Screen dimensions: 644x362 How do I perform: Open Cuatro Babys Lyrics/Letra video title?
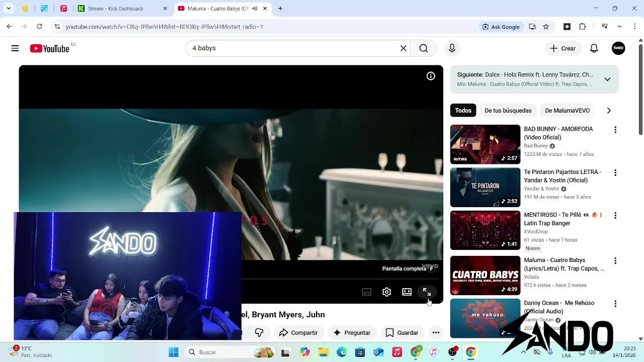pyautogui.click(x=564, y=264)
